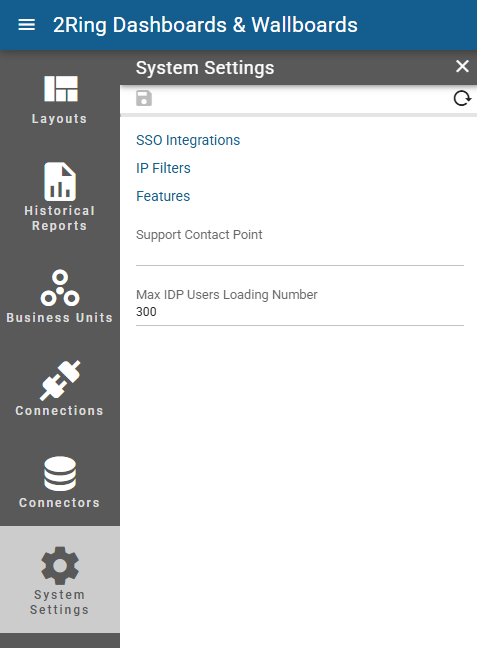Open the Connections plug icon
The width and height of the screenshot is (477, 648).
(x=60, y=380)
